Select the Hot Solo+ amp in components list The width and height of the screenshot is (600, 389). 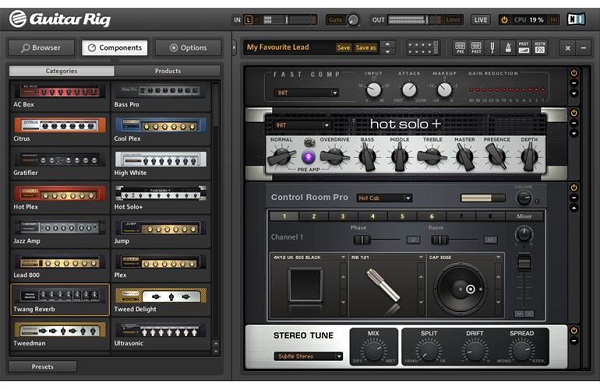point(161,198)
